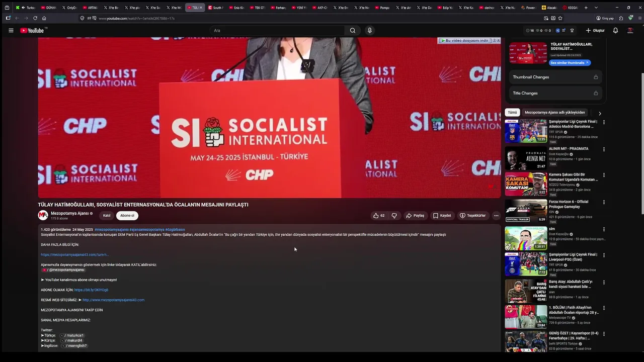Join channel with Katıl button
The height and width of the screenshot is (362, 644).
tap(107, 216)
